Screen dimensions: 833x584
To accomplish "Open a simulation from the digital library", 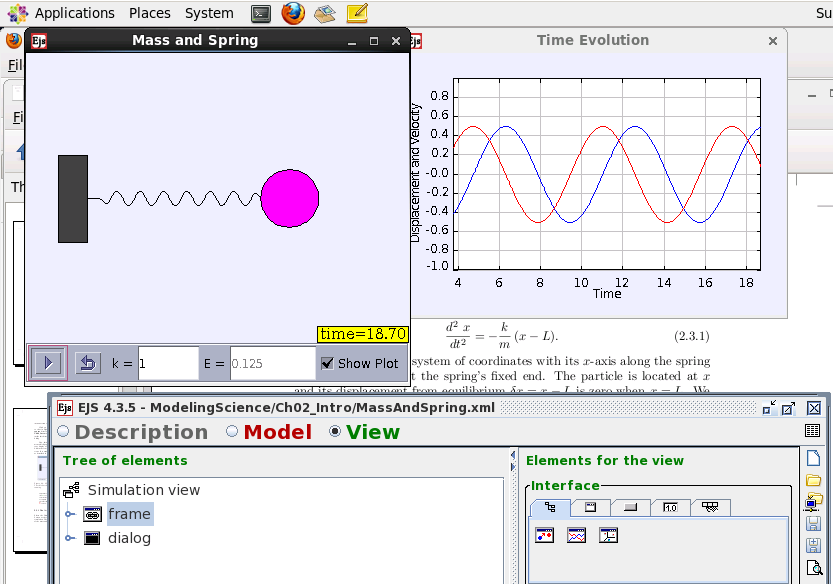I will pos(815,503).
